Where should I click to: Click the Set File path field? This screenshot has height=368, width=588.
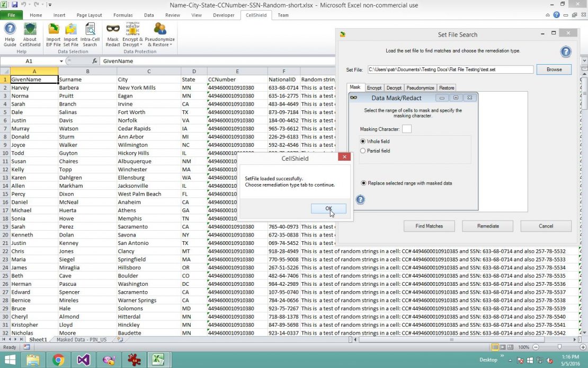click(450, 69)
